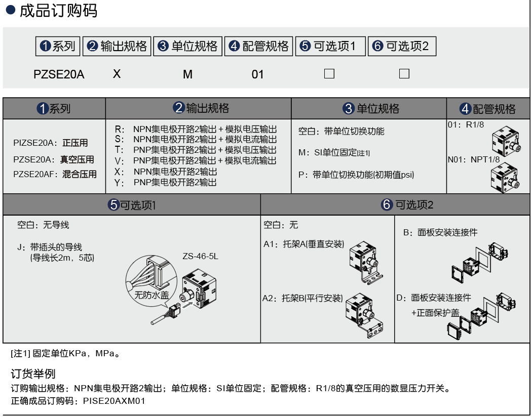Screen dimensions: 532x417
Task: Click the X output code in example row
Action: pos(117,74)
